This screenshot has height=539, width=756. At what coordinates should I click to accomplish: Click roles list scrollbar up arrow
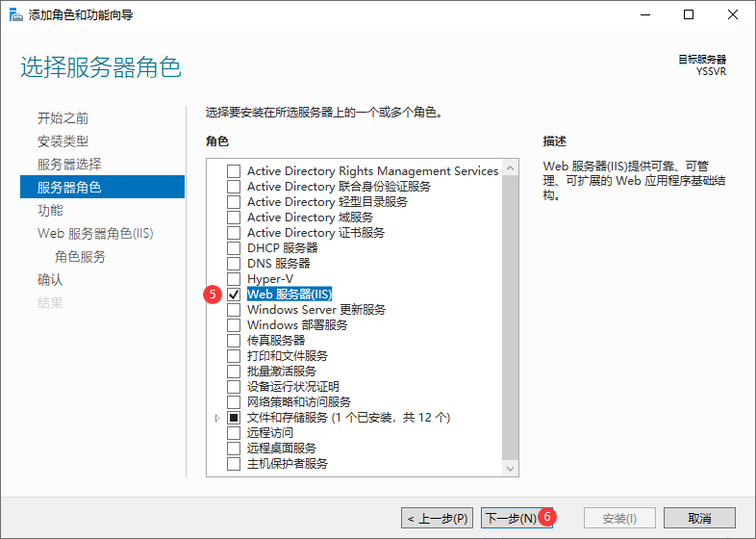[510, 167]
